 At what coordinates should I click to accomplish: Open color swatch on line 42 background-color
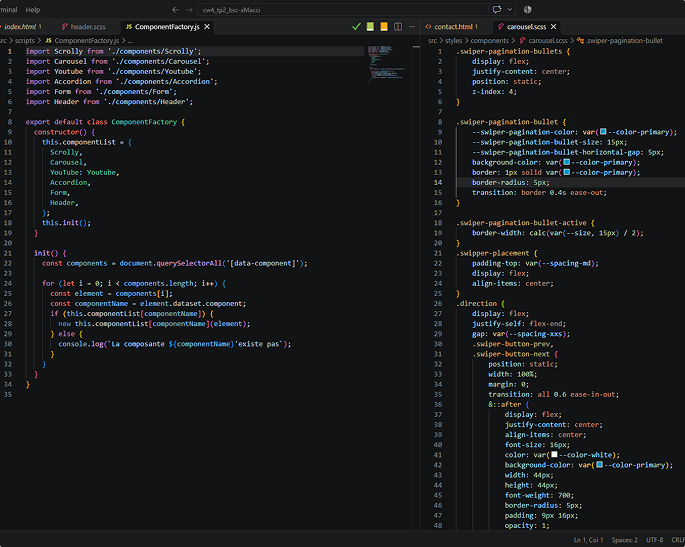coord(599,464)
